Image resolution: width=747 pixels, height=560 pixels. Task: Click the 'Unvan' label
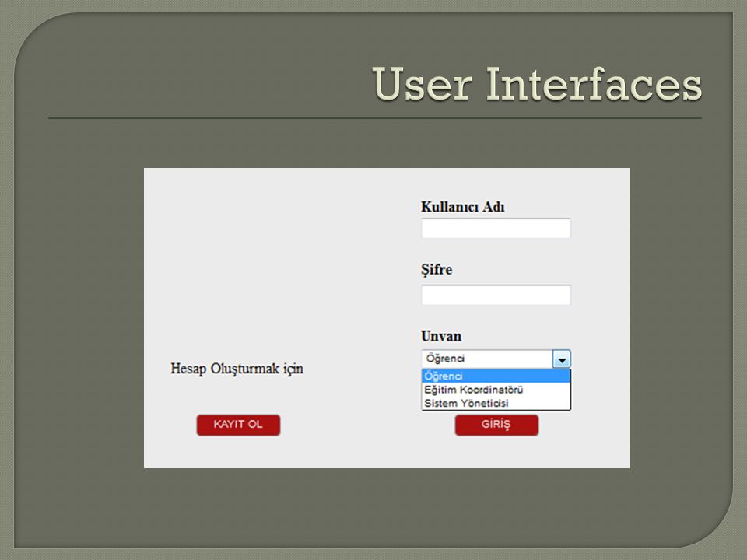tap(441, 336)
